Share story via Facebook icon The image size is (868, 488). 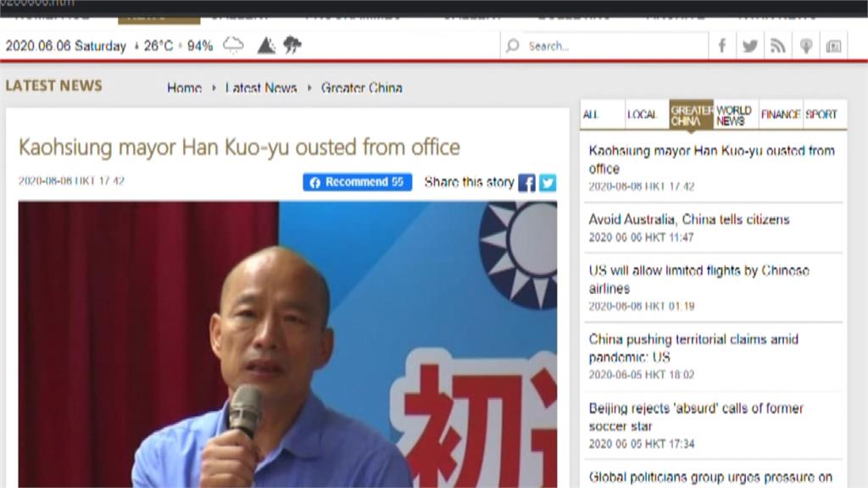pyautogui.click(x=527, y=183)
